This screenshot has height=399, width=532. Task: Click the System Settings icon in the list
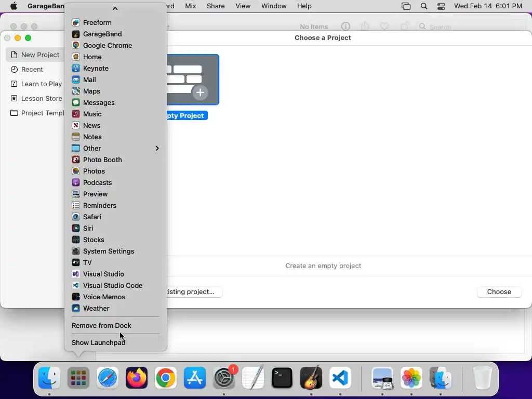tap(76, 251)
